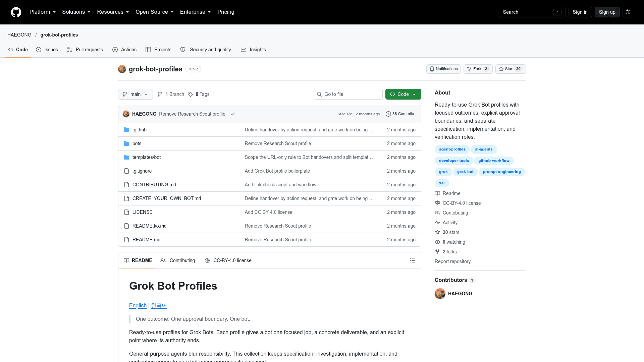
Task: Expand the Resources menu
Action: point(113,12)
